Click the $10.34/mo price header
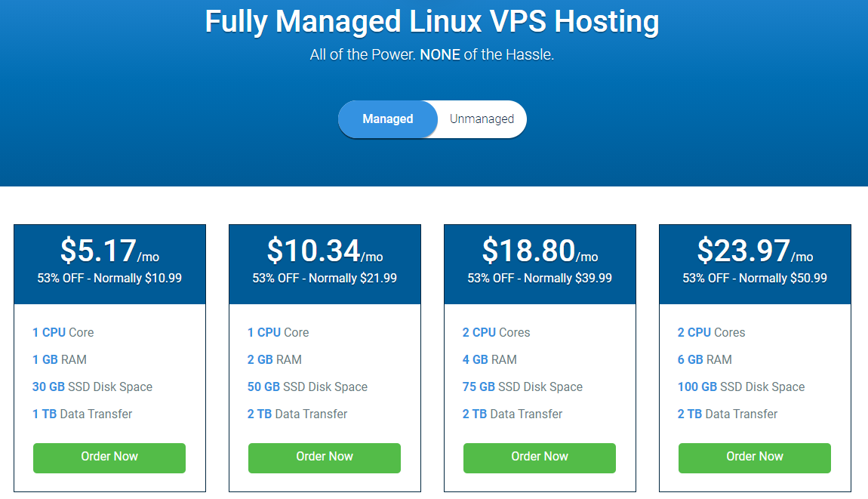Viewport: 868px width, 499px height. pyautogui.click(x=325, y=251)
